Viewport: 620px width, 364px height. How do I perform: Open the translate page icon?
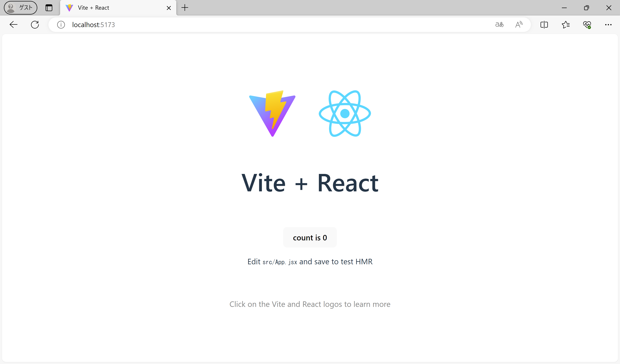coord(499,25)
